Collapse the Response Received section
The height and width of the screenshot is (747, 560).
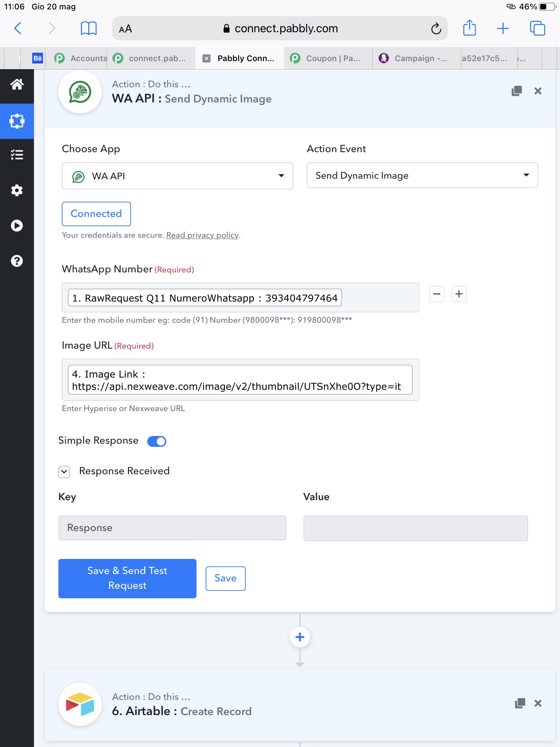[64, 472]
